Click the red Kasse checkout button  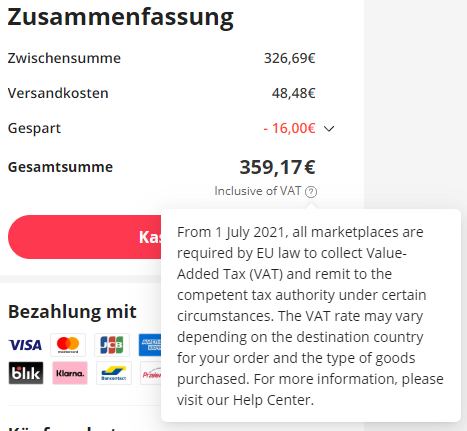pyautogui.click(x=85, y=237)
